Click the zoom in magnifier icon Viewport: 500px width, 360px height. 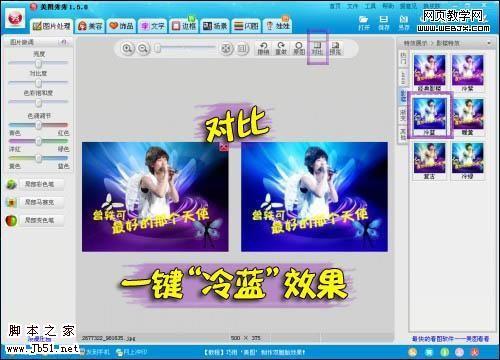click(127, 49)
